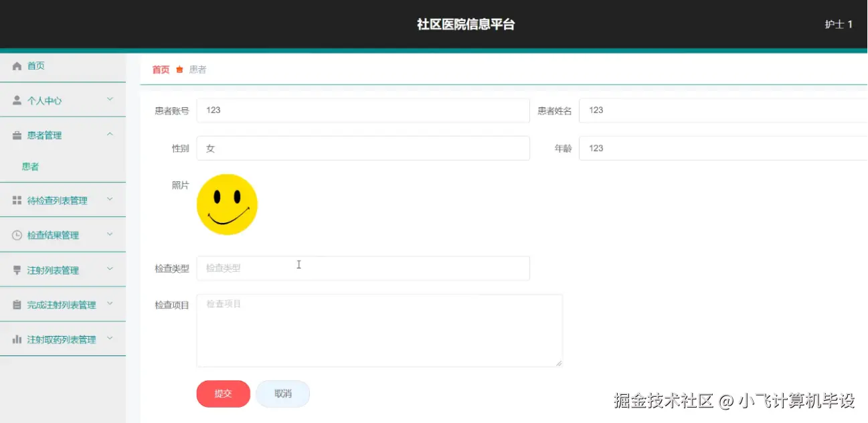Screen dimensions: 868x423
Task: Expand the 个人中心 chevron
Action: [110, 100]
